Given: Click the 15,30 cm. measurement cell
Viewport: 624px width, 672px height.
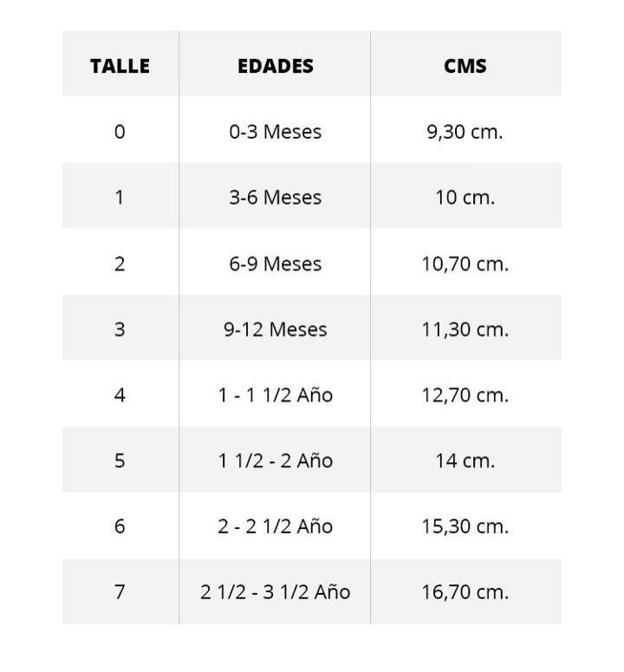Looking at the screenshot, I should tap(465, 526).
